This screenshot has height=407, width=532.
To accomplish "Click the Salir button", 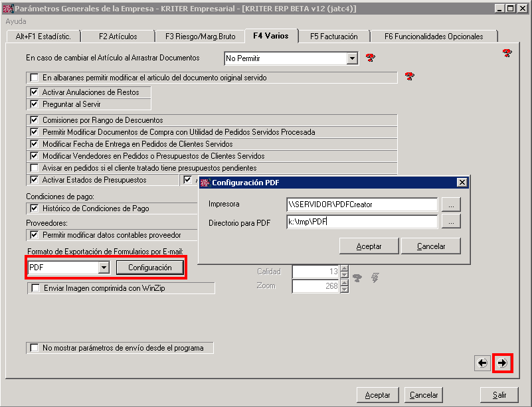I will pos(499,395).
